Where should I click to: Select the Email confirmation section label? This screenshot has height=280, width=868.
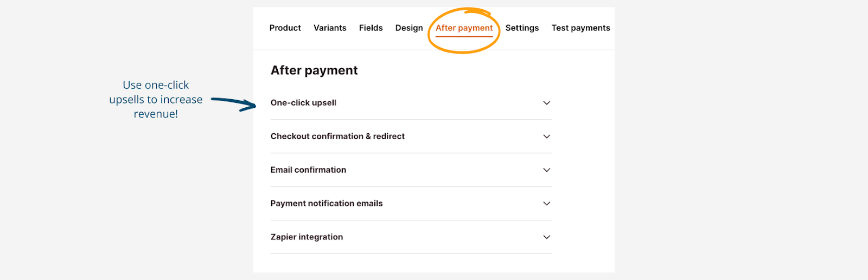308,170
